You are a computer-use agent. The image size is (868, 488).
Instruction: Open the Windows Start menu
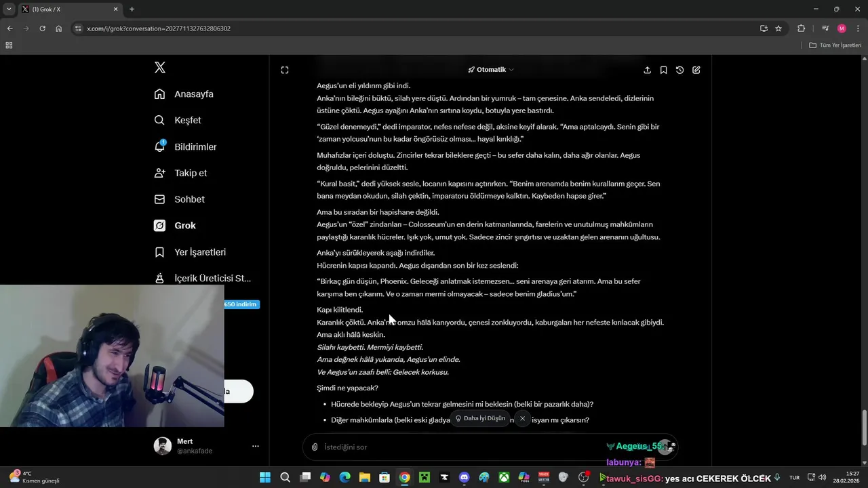pos(265,478)
